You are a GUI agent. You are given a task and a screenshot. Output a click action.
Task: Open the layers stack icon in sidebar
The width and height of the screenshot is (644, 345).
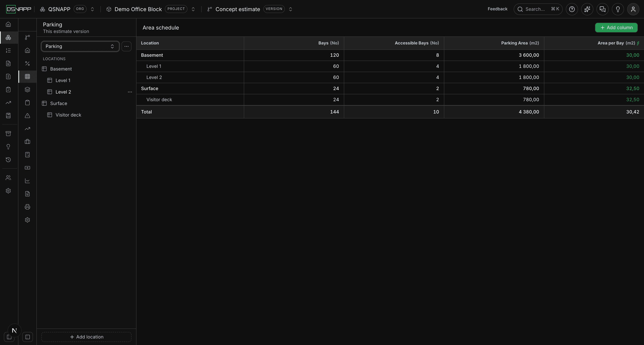coord(27,90)
